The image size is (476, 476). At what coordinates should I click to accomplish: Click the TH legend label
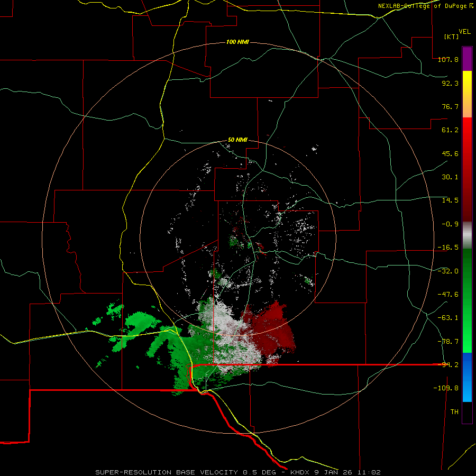pyautogui.click(x=454, y=412)
